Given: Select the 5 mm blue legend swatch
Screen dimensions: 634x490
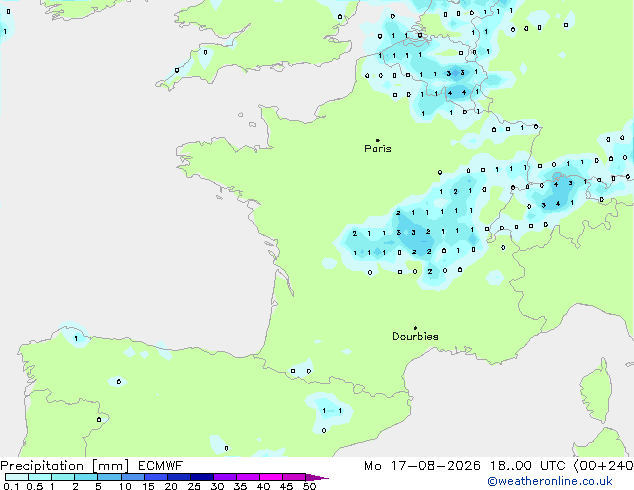Looking at the screenshot, I should [110, 477].
